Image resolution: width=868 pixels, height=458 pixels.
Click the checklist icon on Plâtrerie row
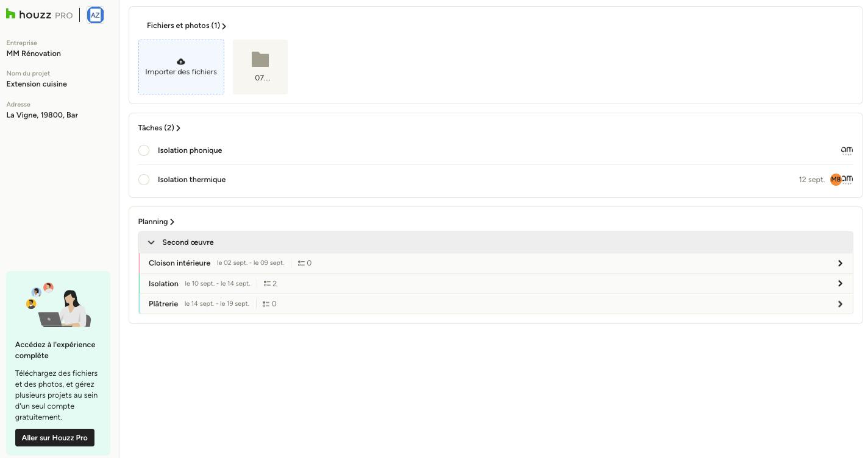coord(266,304)
